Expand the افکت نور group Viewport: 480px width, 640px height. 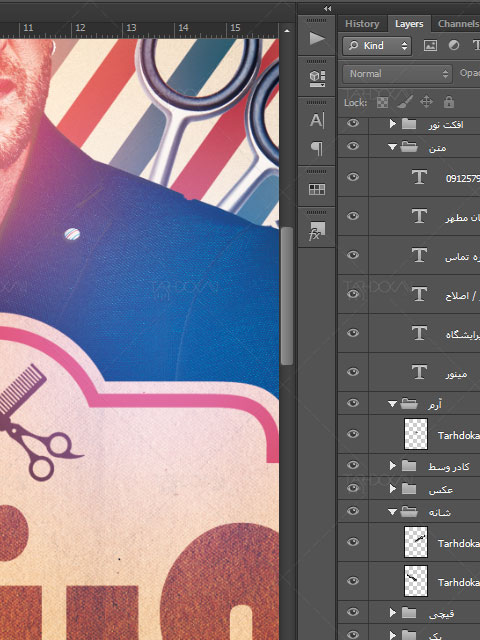pos(392,124)
